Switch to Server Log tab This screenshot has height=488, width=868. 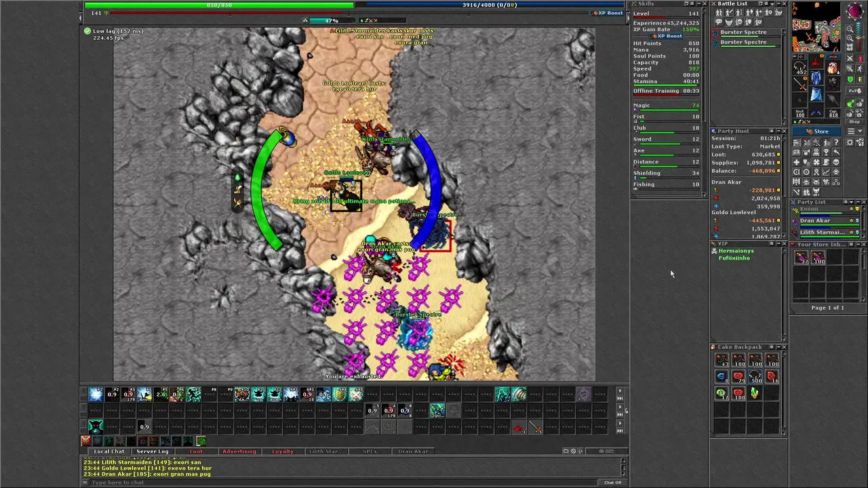coord(153,451)
